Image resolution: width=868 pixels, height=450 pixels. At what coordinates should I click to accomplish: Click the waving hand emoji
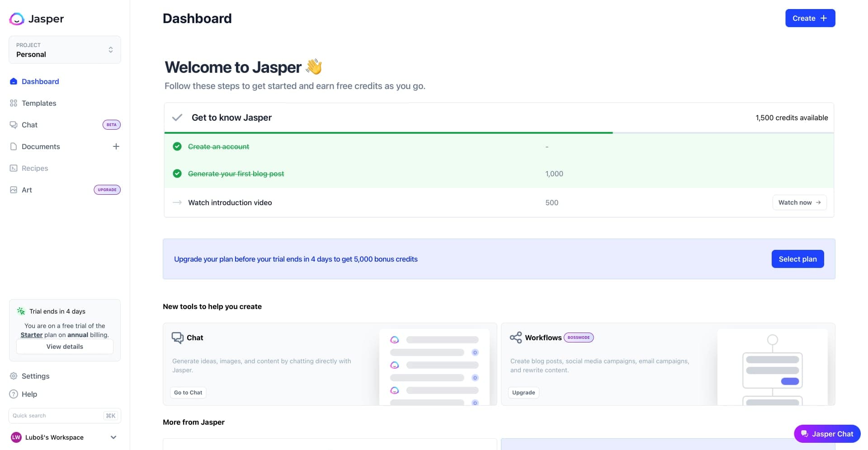click(x=314, y=67)
